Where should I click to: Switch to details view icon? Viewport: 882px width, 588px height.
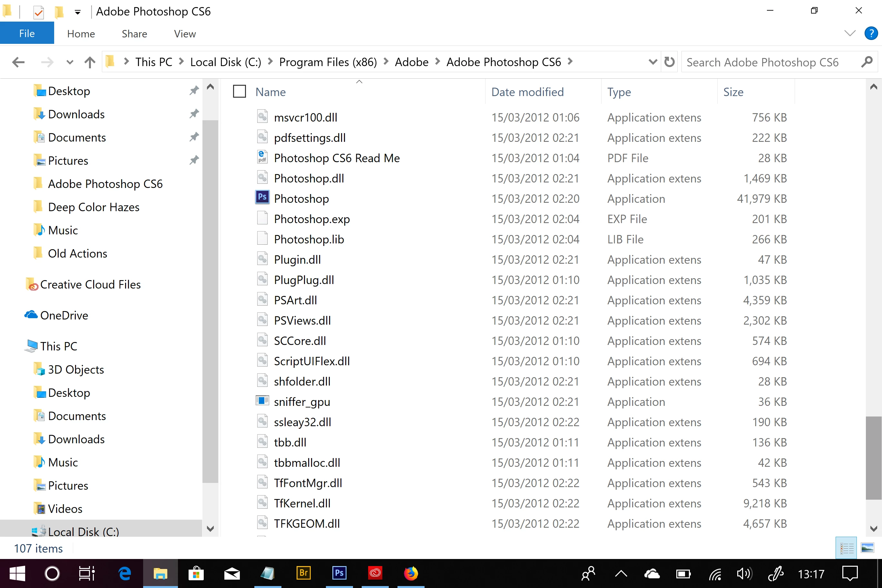846,549
